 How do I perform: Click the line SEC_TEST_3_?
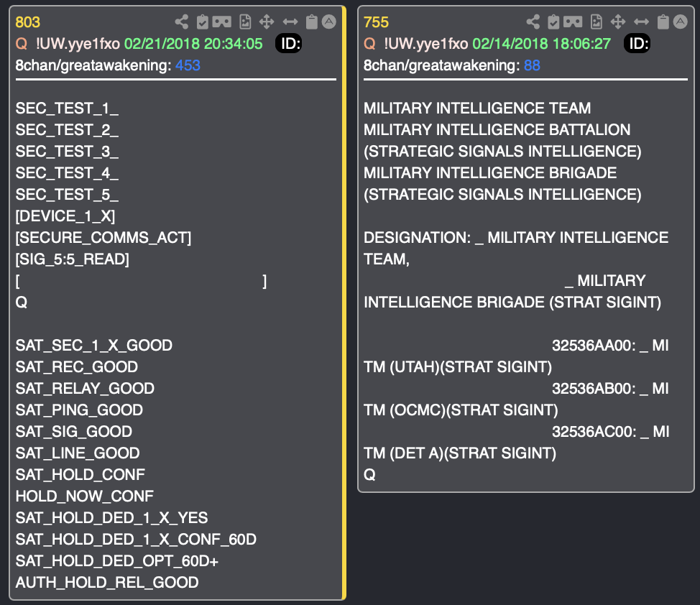[67, 152]
